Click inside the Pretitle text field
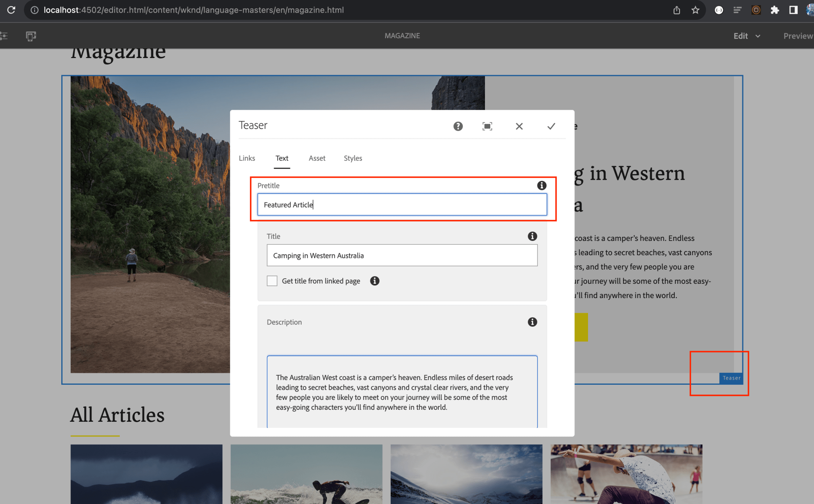The width and height of the screenshot is (814, 504). click(x=402, y=204)
